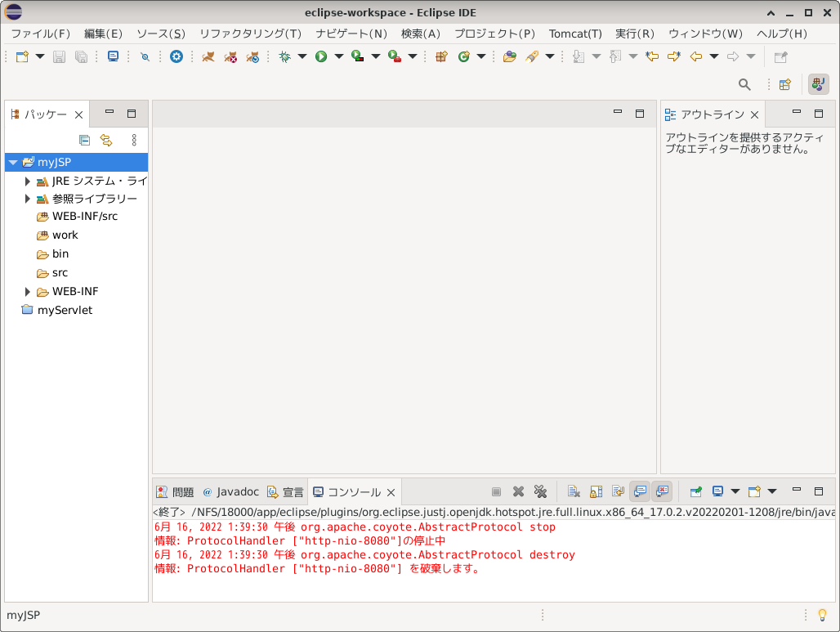
Task: Click the Open Perspective icon
Action: pyautogui.click(x=784, y=84)
